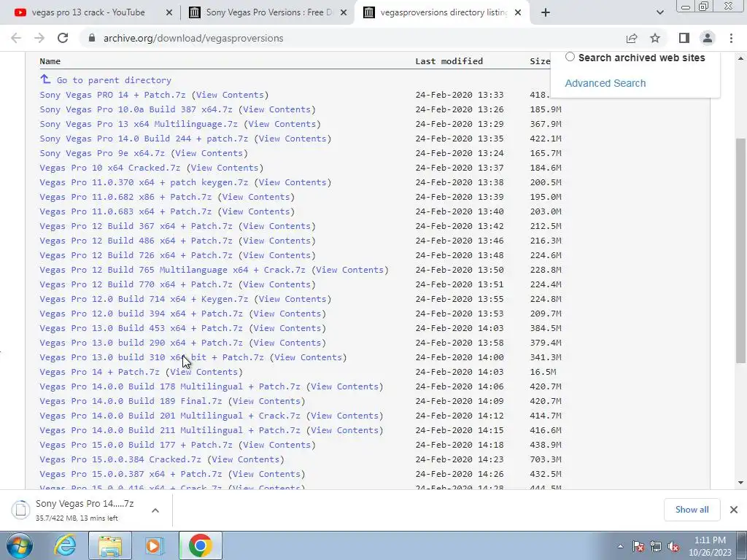Viewport: 747px width, 560px height.
Task: View Contents of Vegas Pro 15.0.0.387 x64
Action: pyautogui.click(x=266, y=474)
